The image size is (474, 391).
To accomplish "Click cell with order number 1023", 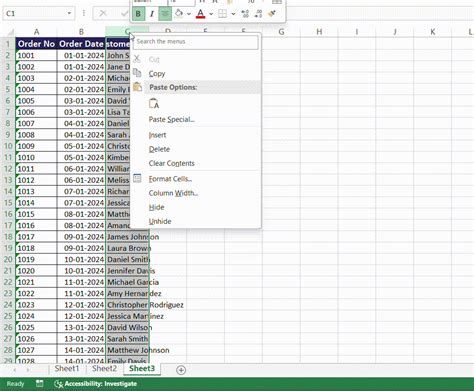I will click(36, 305).
